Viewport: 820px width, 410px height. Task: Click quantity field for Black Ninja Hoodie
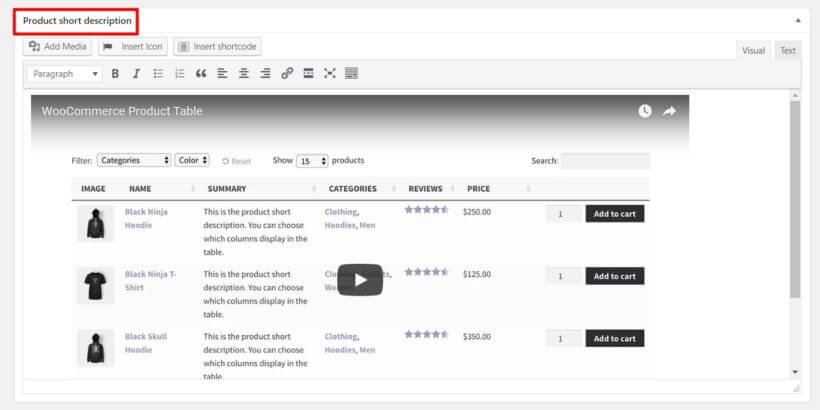(563, 214)
